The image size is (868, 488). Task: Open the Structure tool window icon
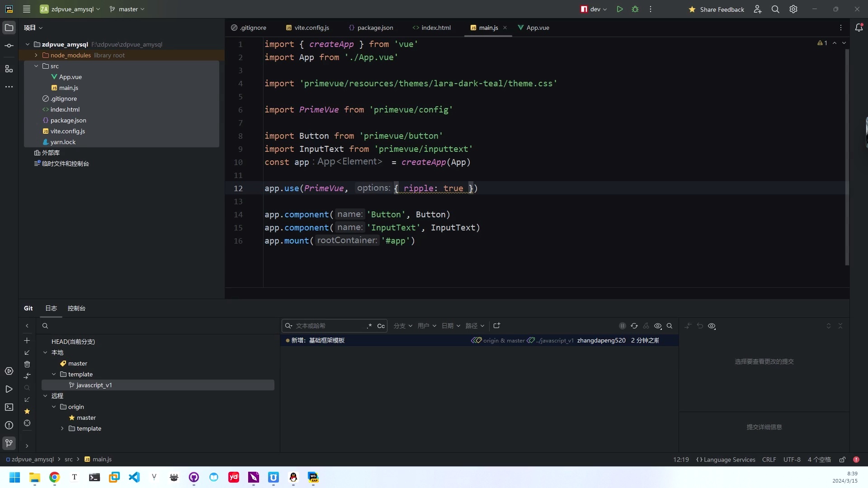pyautogui.click(x=9, y=69)
